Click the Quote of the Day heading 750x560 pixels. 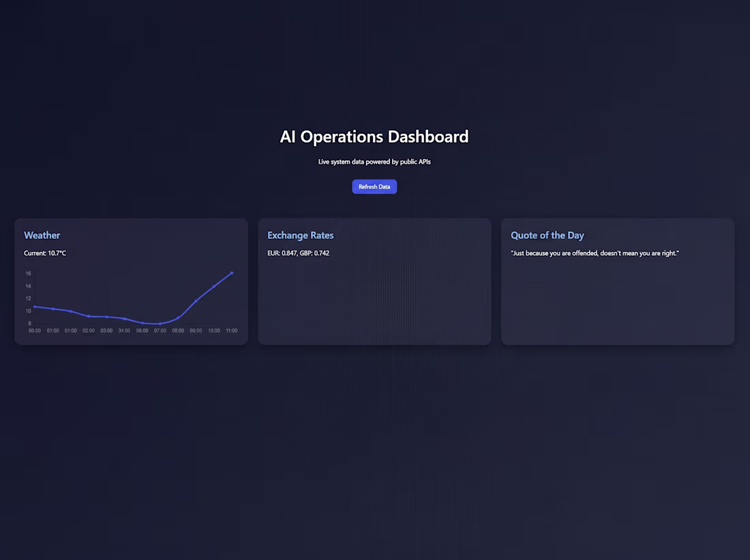tap(547, 235)
